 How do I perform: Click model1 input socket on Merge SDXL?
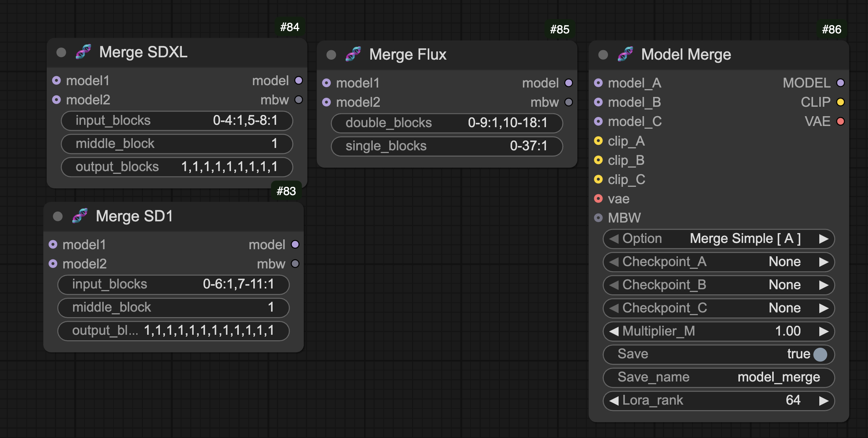click(x=57, y=80)
